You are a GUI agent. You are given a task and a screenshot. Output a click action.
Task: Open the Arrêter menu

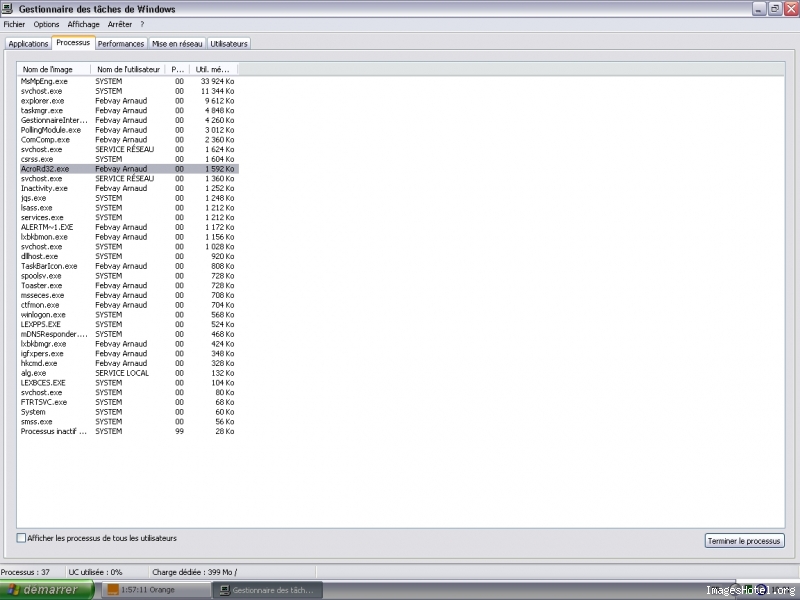(119, 24)
